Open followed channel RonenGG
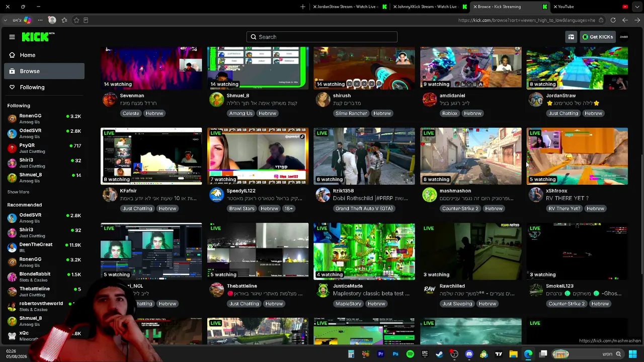 pyautogui.click(x=44, y=119)
